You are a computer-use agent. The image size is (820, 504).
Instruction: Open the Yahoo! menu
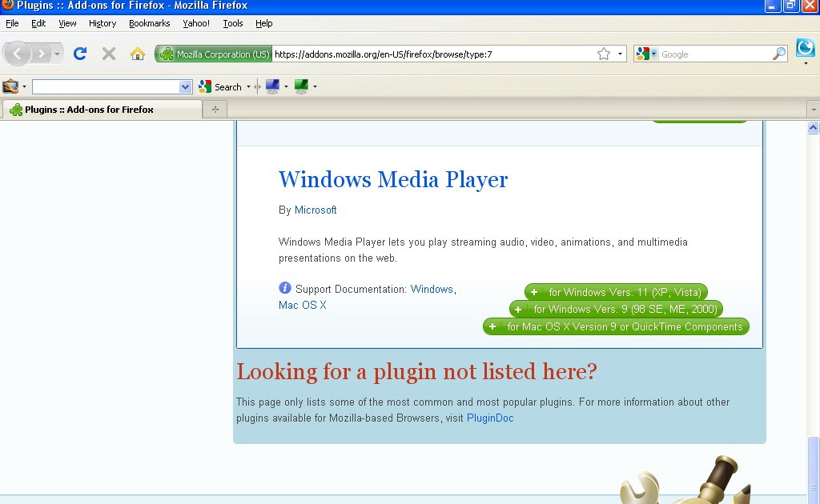pos(196,23)
